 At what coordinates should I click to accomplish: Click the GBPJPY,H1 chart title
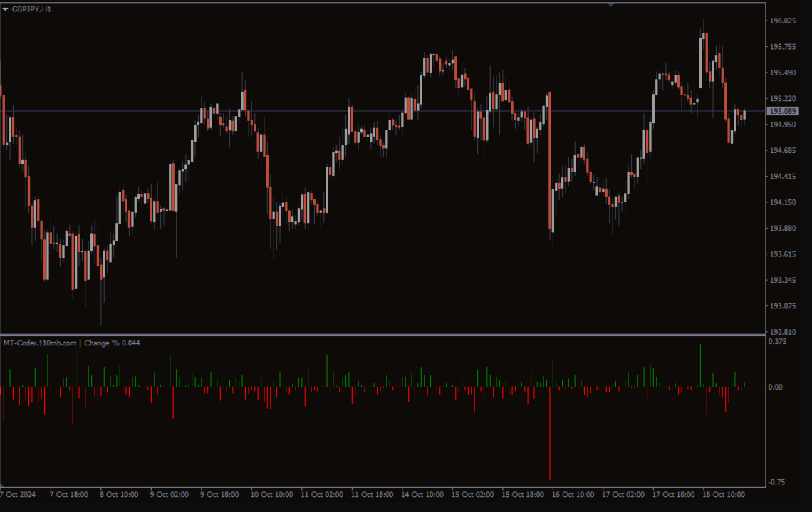pos(32,9)
